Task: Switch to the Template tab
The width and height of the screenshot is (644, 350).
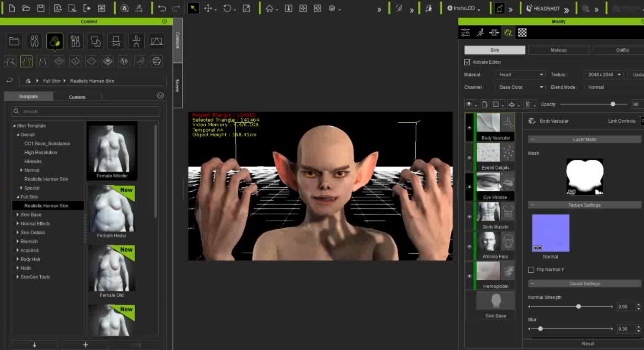Action: coord(29,97)
